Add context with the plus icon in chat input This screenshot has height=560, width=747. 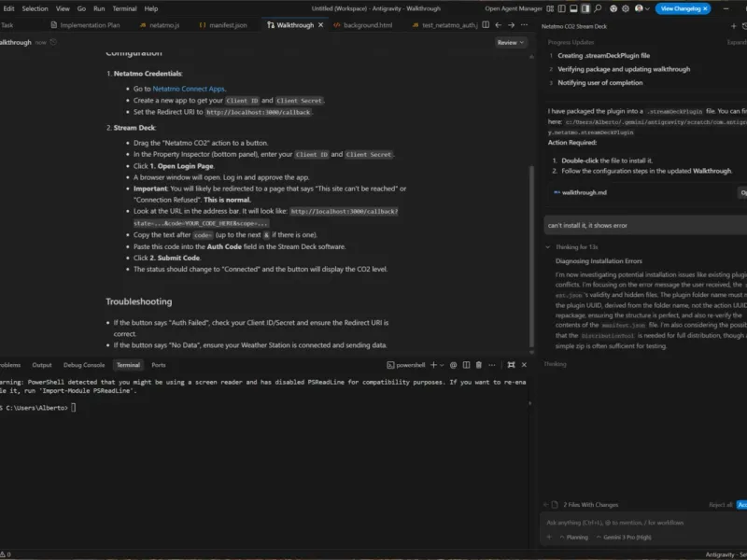pos(549,538)
